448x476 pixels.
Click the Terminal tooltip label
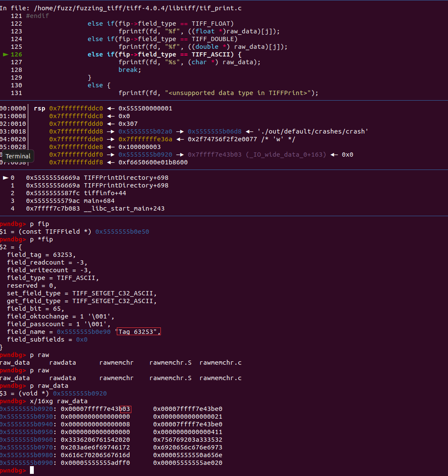pyautogui.click(x=18, y=156)
